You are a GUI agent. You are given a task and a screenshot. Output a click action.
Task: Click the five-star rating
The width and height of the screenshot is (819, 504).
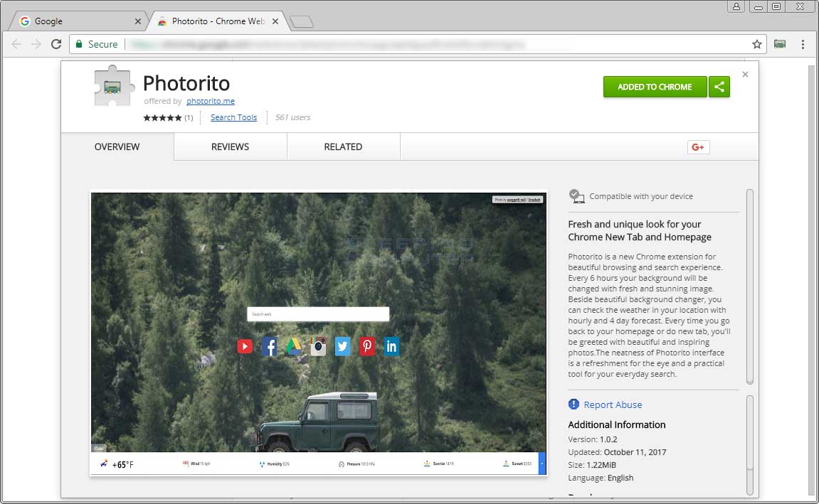(x=162, y=118)
